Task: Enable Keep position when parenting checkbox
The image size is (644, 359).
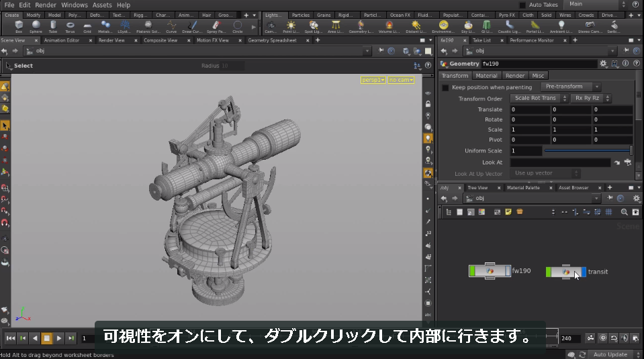Action: pos(445,87)
